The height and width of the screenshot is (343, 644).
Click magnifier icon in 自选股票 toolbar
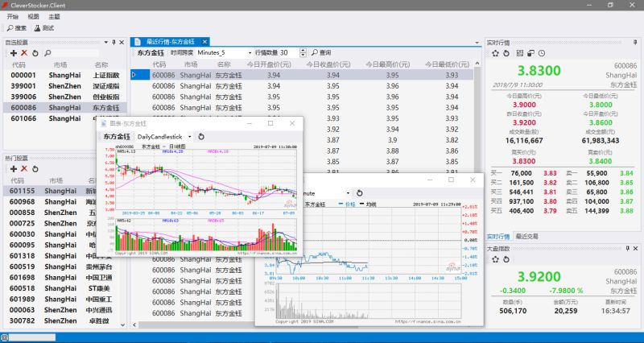coord(47,53)
